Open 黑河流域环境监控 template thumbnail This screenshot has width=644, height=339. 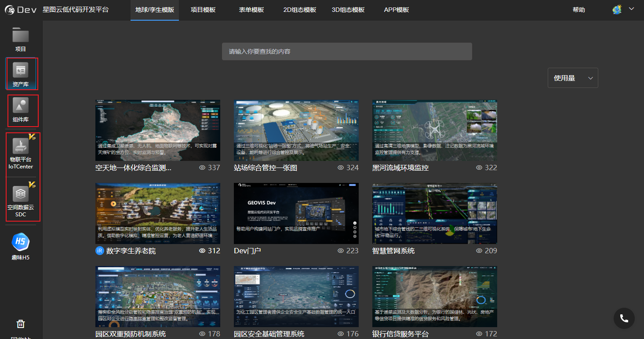tap(435, 130)
